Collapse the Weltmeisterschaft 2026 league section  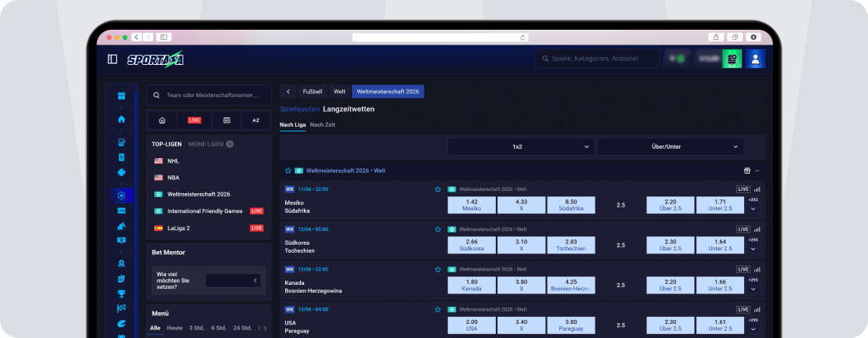(x=758, y=171)
